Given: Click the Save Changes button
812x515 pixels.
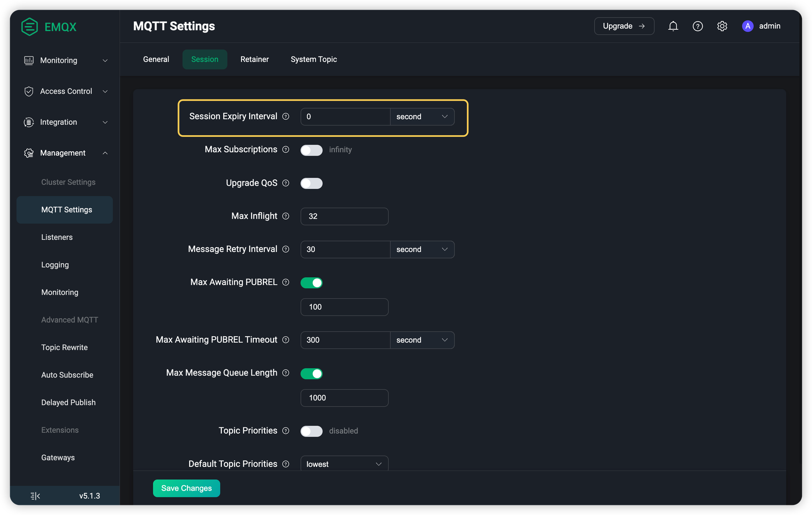Looking at the screenshot, I should tap(187, 488).
